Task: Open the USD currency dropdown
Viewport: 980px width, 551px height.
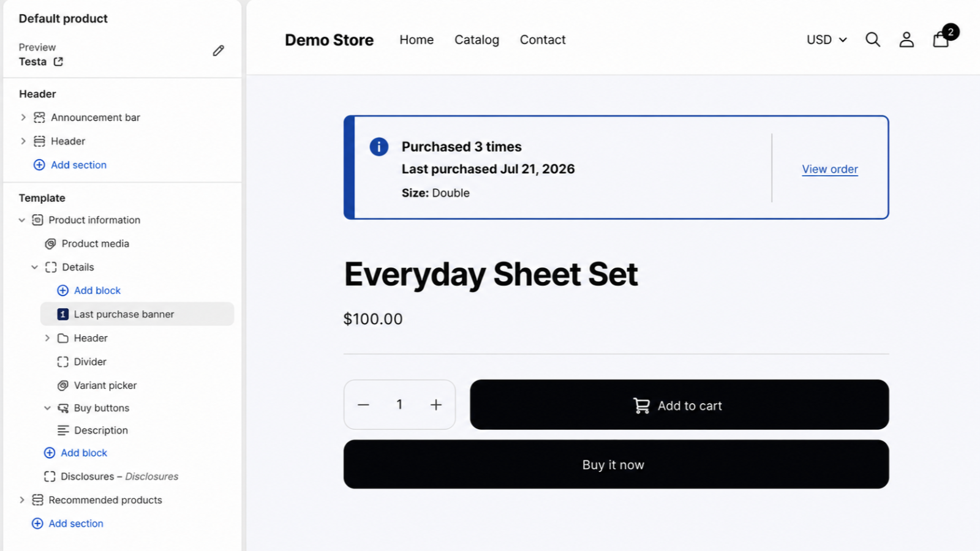Action: pyautogui.click(x=827, y=40)
